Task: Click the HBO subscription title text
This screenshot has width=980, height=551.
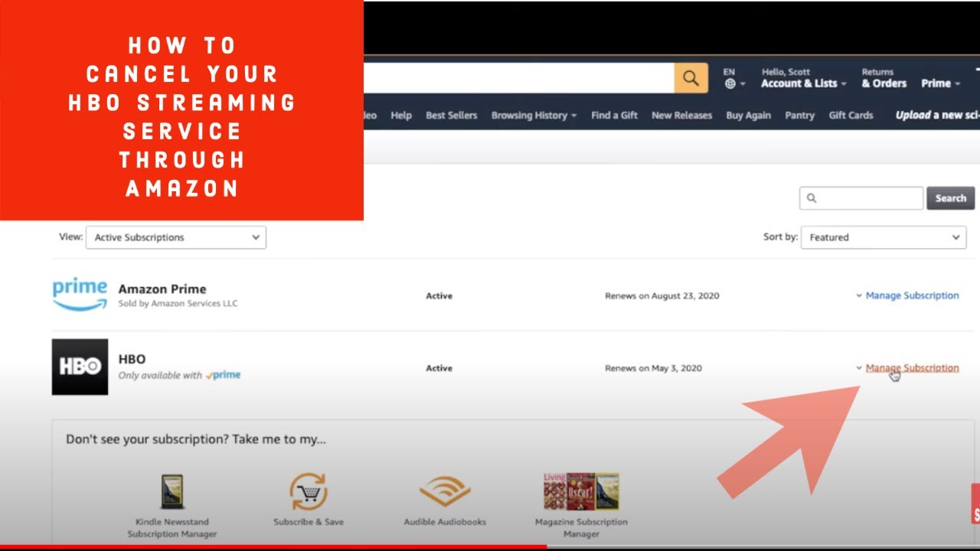Action: coord(132,359)
